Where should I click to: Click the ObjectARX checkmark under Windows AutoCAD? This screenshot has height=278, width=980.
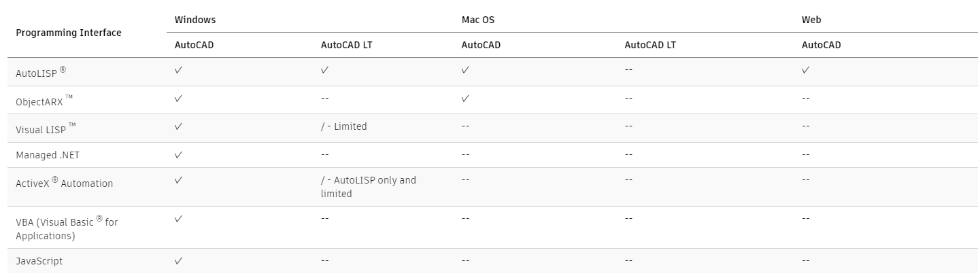[178, 98]
